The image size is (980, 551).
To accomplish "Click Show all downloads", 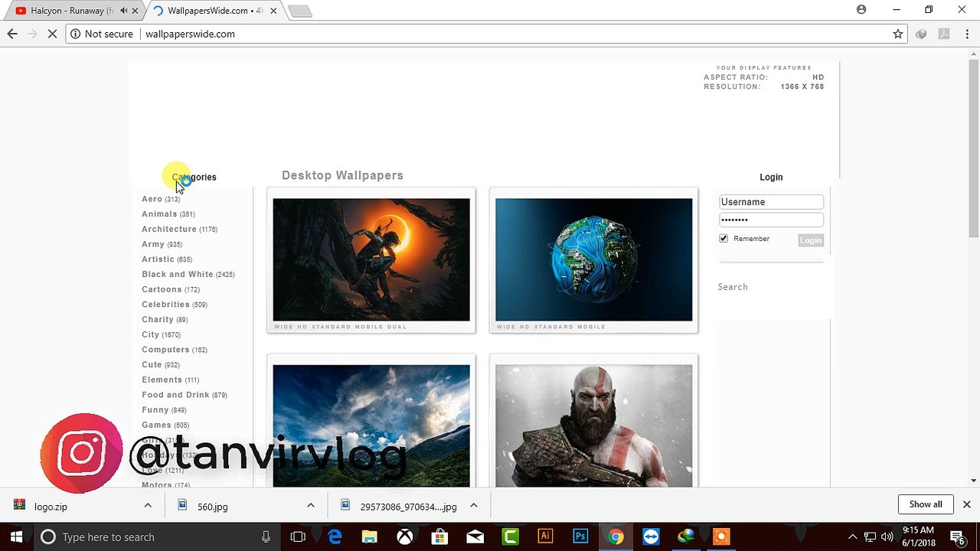I will [x=926, y=504].
